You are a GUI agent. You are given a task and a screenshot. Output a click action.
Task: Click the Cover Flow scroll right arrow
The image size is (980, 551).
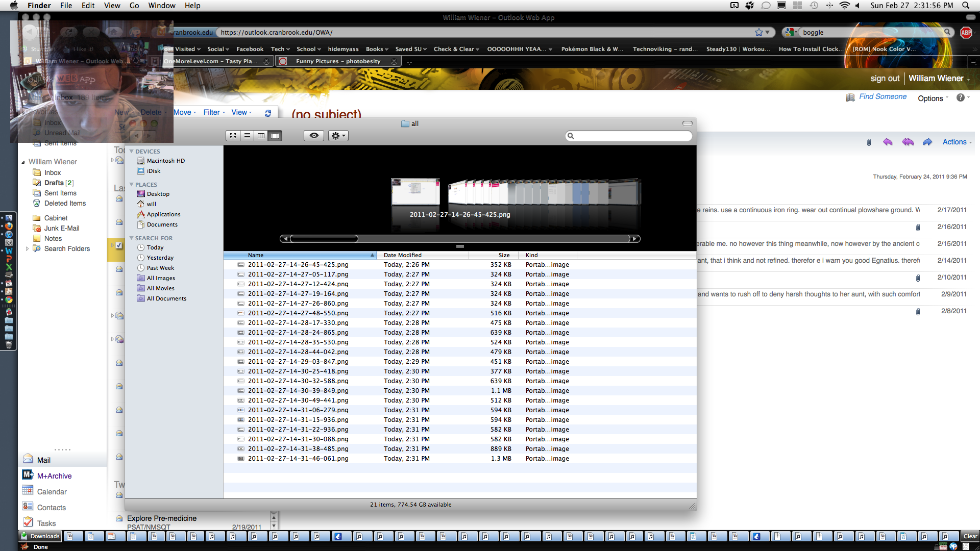click(634, 239)
